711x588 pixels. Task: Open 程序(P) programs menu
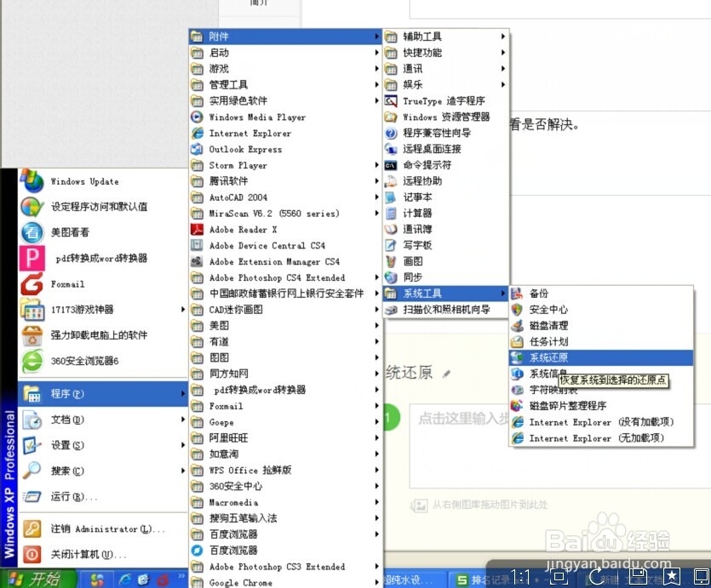(103, 394)
